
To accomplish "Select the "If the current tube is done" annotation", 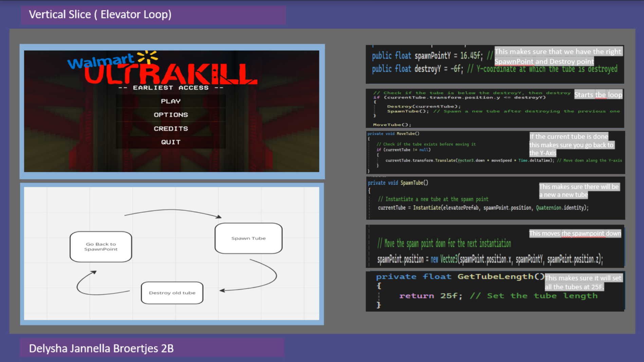I will tap(571, 145).
